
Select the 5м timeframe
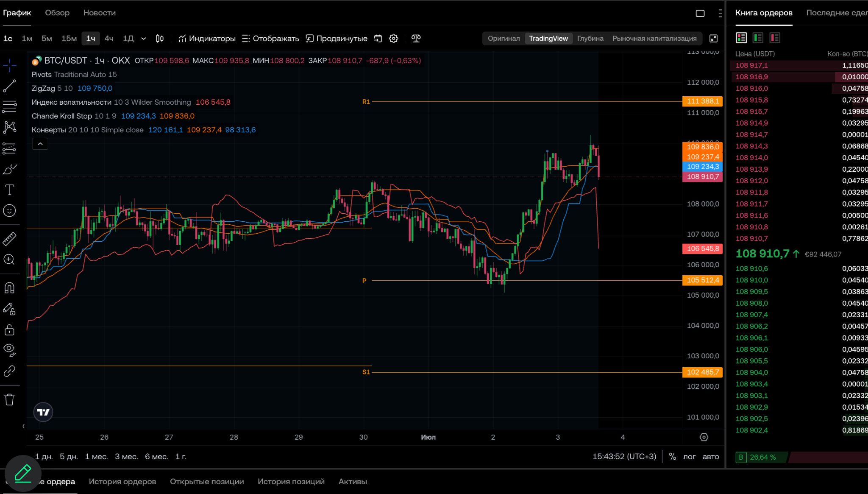47,39
